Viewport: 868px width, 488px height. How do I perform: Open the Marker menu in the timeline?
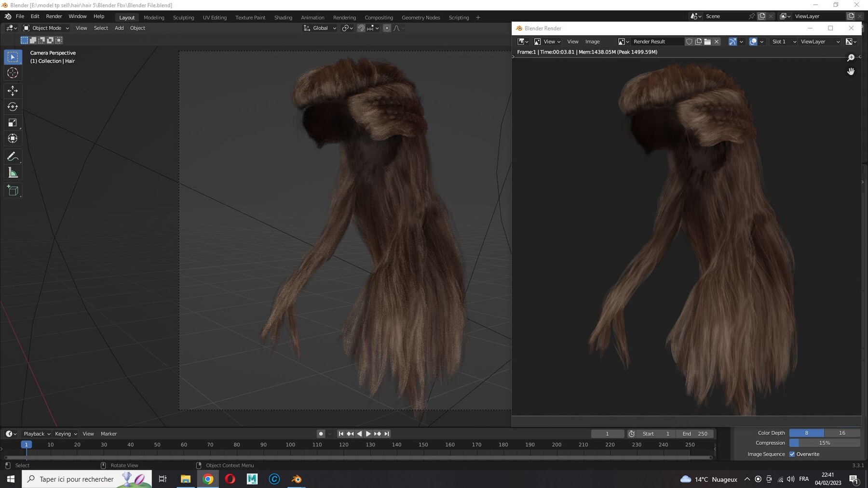click(108, 434)
